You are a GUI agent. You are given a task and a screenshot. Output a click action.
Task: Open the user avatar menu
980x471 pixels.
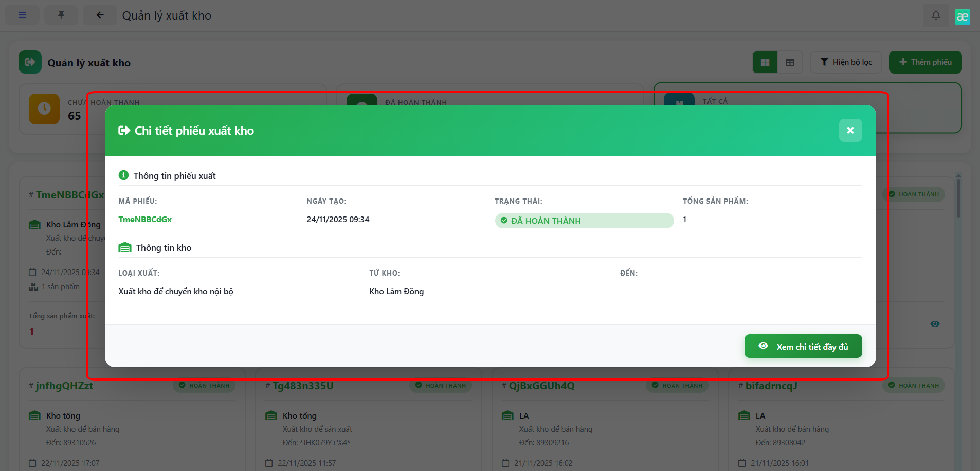(962, 16)
